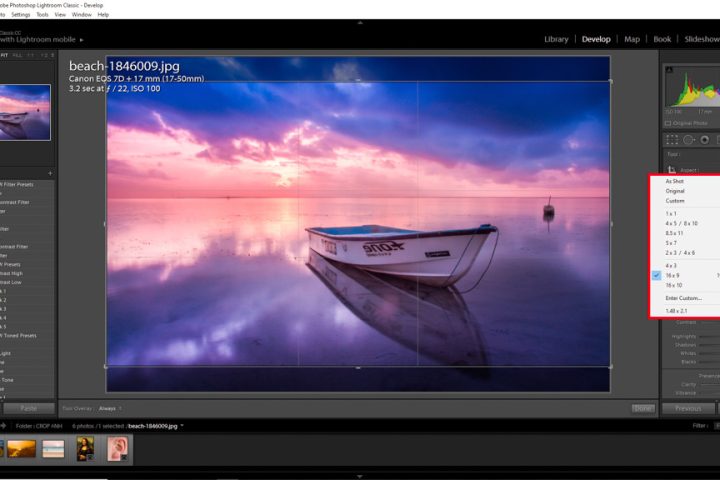Viewport: 720px width, 480px height.
Task: Switch to the Slideshow module
Action: coord(702,40)
